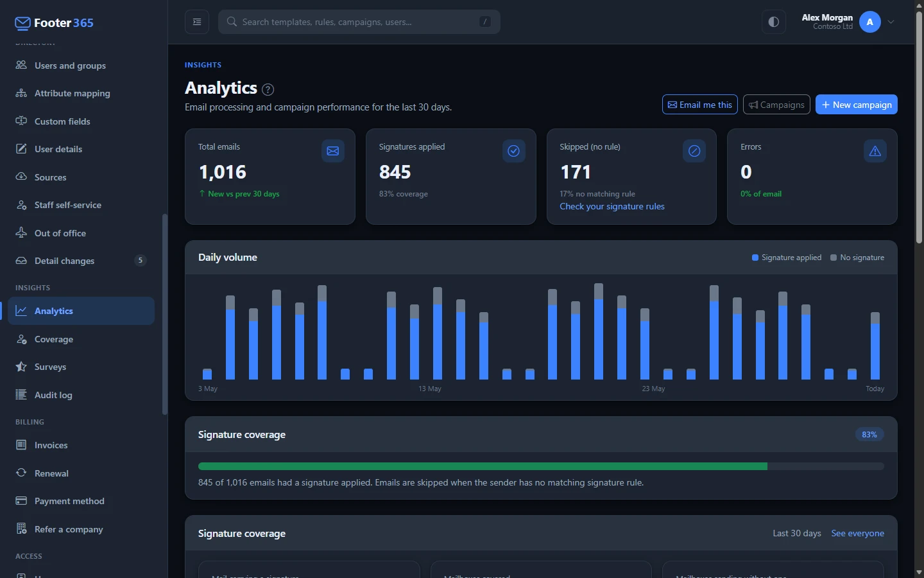Screen dimensions: 924x578
Task: Click the sidebar vertical scrollbar
Action: [x=164, y=313]
